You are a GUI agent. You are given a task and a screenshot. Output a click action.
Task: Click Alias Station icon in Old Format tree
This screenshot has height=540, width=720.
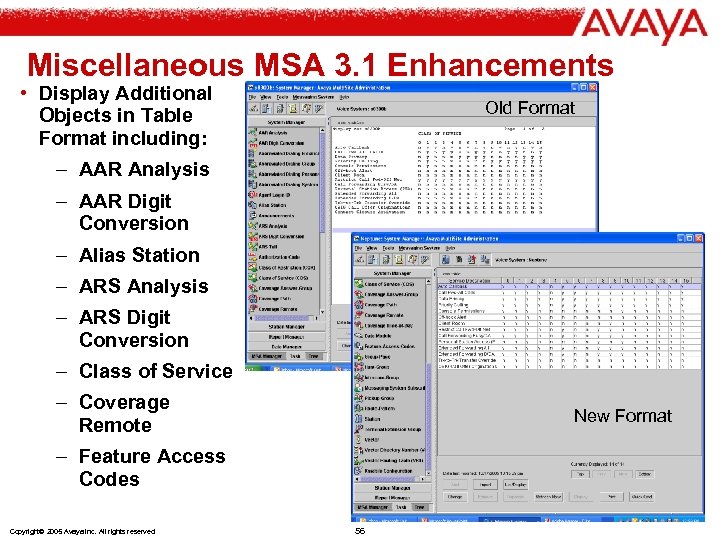(253, 205)
